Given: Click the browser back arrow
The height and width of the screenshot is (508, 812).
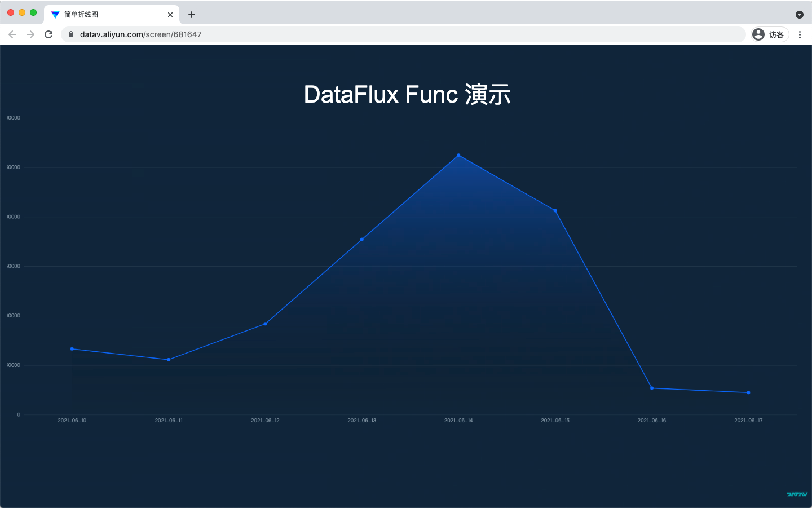Looking at the screenshot, I should point(12,34).
